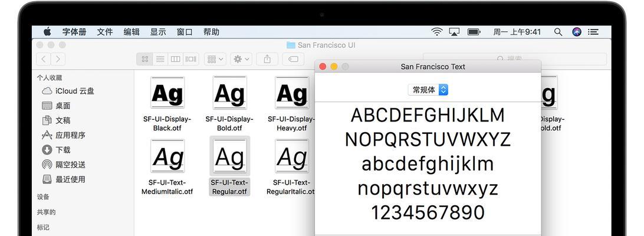This screenshot has width=644, height=236.
Task: Click the 设备 sidebar heading
Action: [x=43, y=196]
